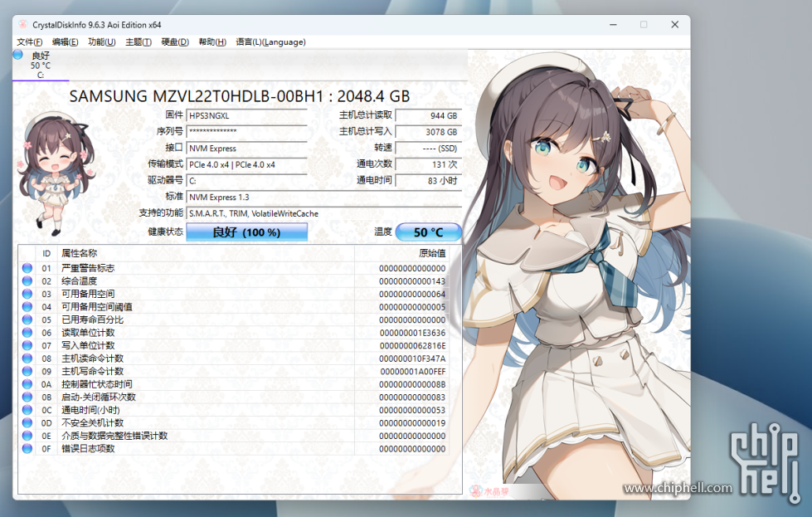Open the 功能(U) menu

tap(102, 42)
